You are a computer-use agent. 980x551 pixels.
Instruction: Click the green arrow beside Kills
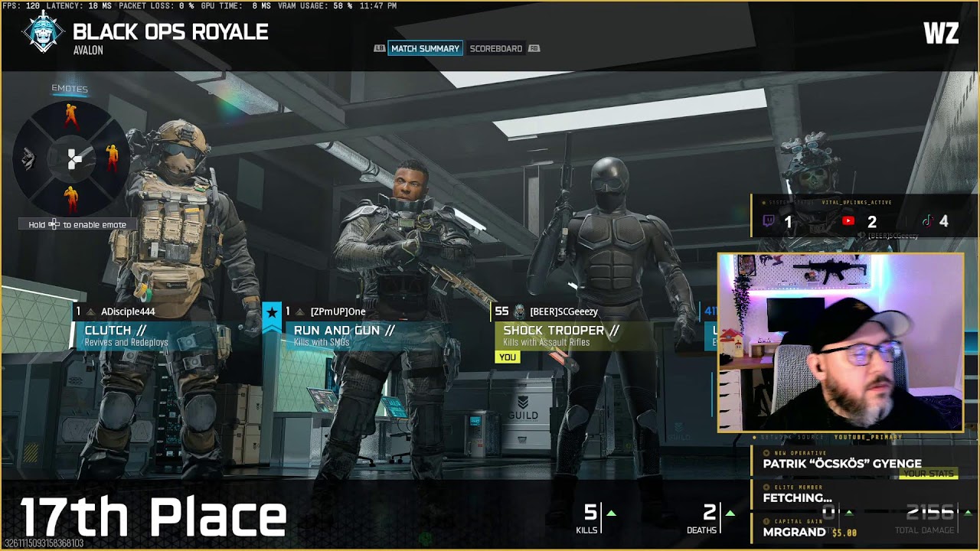(611, 513)
